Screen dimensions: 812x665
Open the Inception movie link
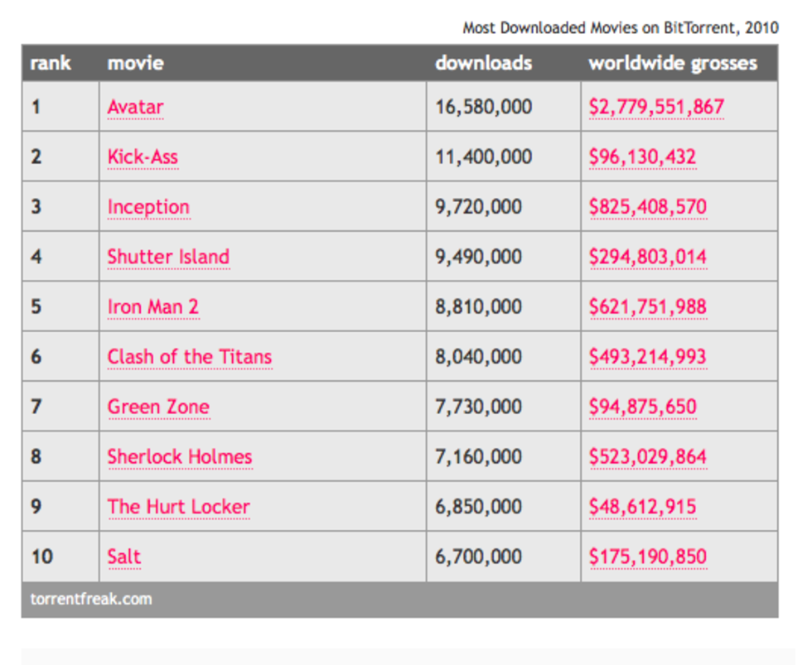pyautogui.click(x=148, y=207)
